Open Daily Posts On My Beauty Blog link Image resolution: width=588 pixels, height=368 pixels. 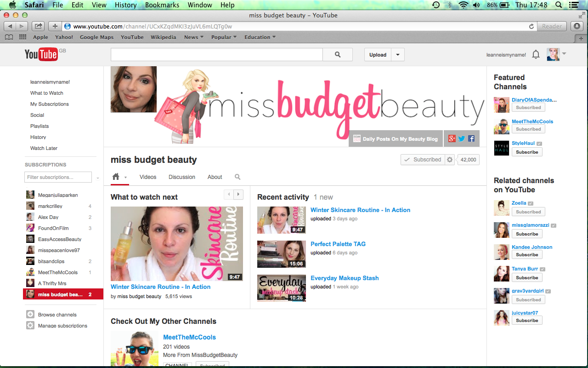point(396,139)
